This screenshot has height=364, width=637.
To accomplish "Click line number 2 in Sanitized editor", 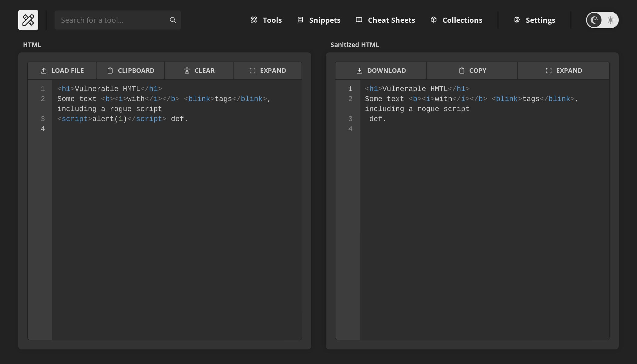I will pos(350,99).
